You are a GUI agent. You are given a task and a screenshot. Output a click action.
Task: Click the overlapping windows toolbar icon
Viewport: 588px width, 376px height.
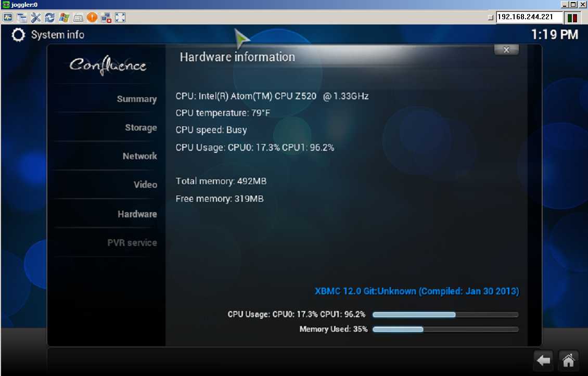click(22, 17)
